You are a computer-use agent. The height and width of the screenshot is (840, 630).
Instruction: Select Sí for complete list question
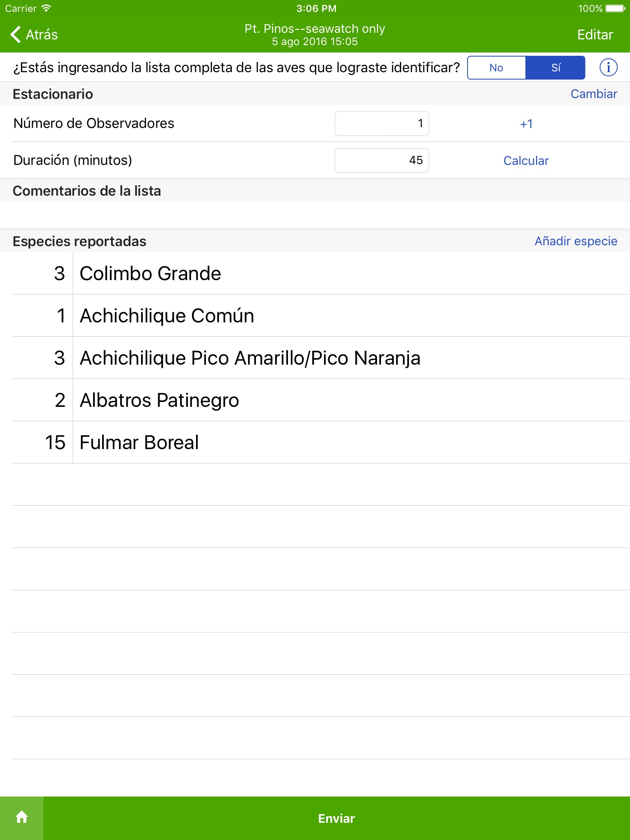point(555,68)
